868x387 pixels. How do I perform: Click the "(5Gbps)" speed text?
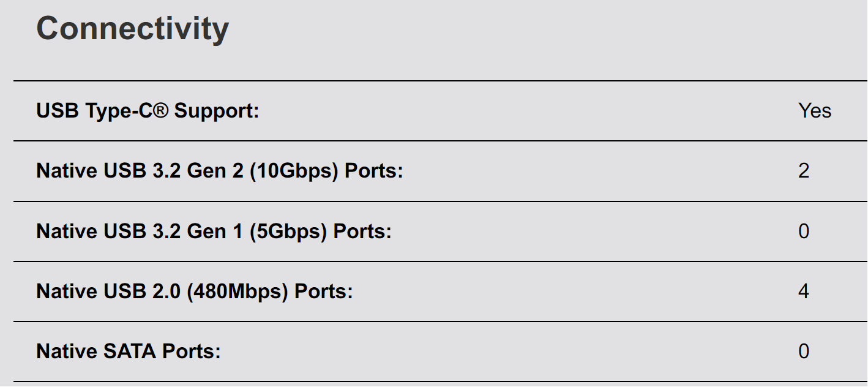tap(288, 231)
